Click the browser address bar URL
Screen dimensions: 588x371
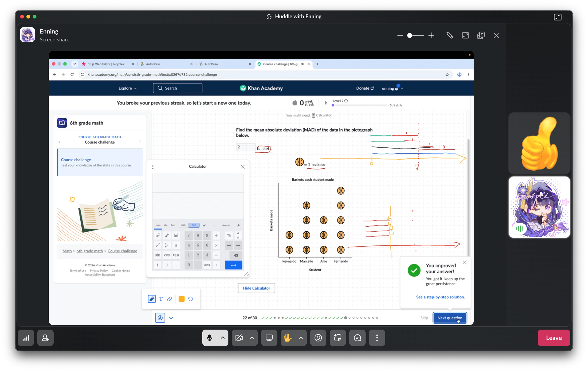152,75
